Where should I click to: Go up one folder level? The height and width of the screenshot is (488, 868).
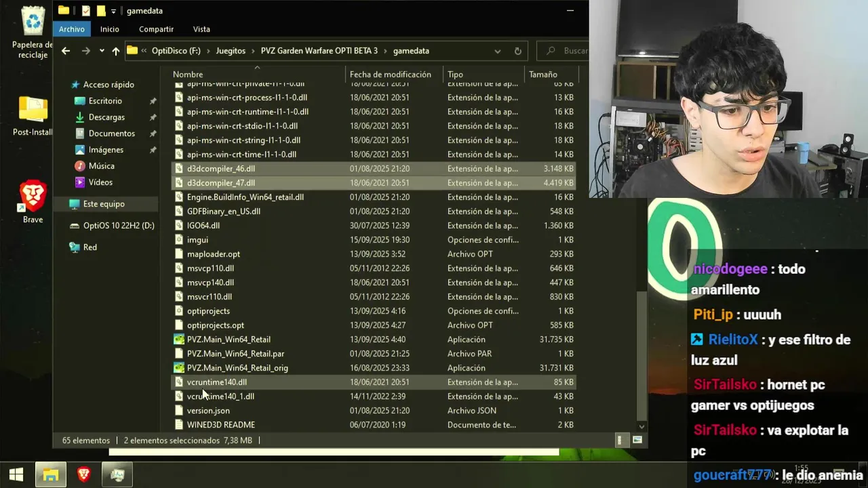click(116, 51)
